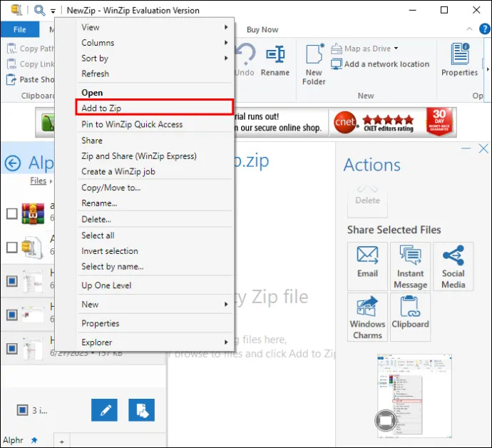Open the Quick Access toolbar dropdown
This screenshot has height=448, width=492.
tap(53, 11)
